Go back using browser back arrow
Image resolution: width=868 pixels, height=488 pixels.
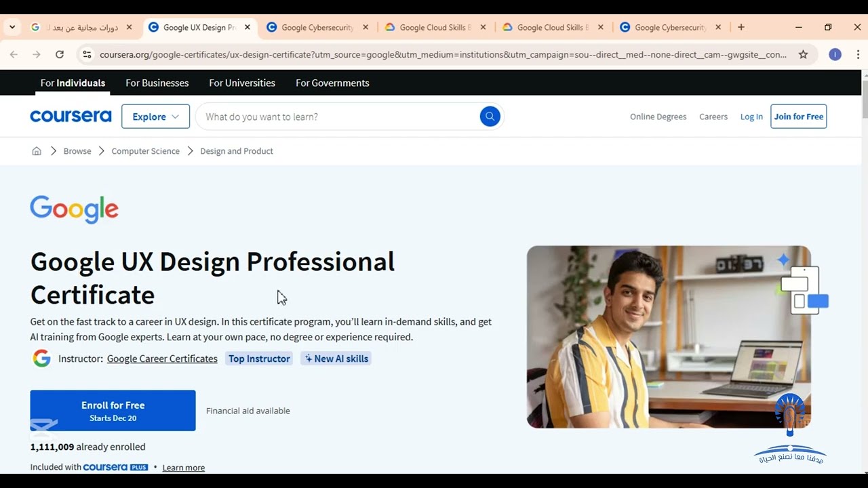coord(14,54)
